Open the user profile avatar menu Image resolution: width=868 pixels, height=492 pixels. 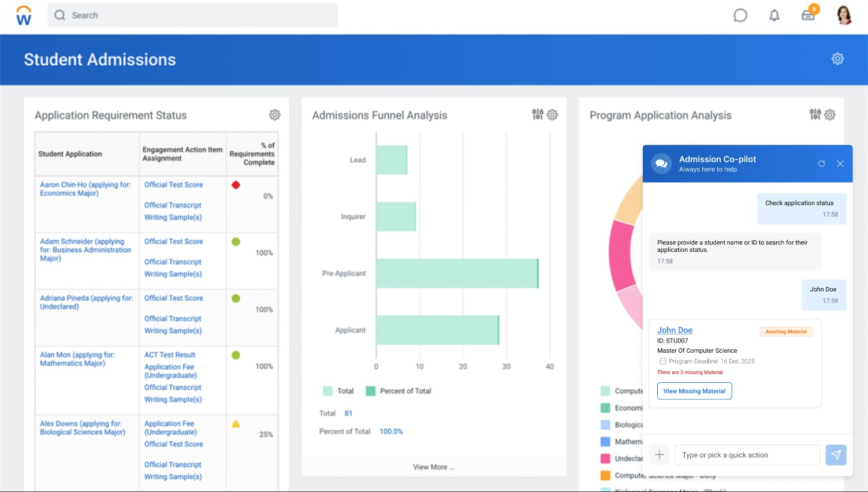point(844,16)
